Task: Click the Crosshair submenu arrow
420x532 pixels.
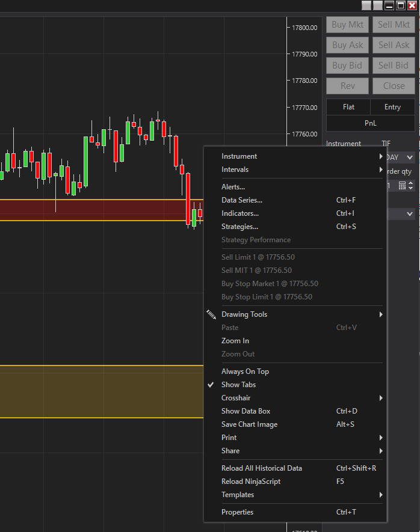Action: (x=381, y=398)
